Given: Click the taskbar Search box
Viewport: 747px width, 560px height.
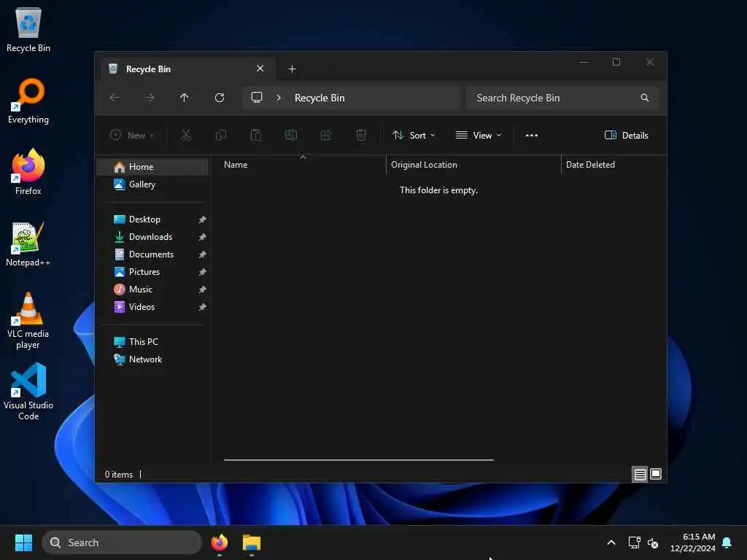Looking at the screenshot, I should (x=122, y=542).
